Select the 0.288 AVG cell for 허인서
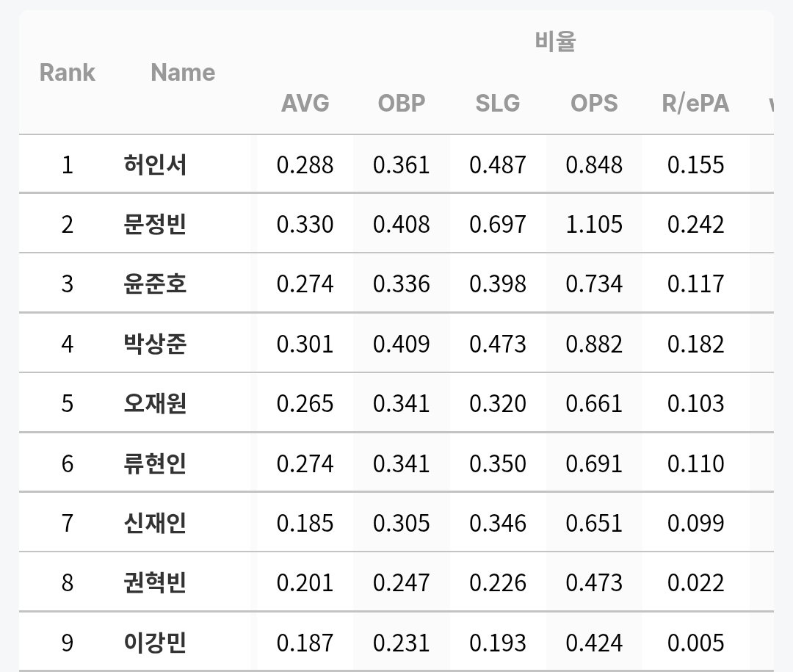 point(305,165)
